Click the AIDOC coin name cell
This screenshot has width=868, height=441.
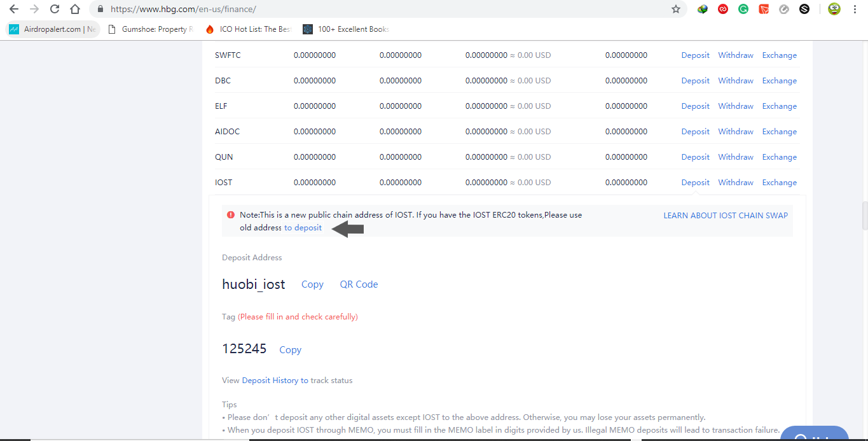tap(227, 132)
